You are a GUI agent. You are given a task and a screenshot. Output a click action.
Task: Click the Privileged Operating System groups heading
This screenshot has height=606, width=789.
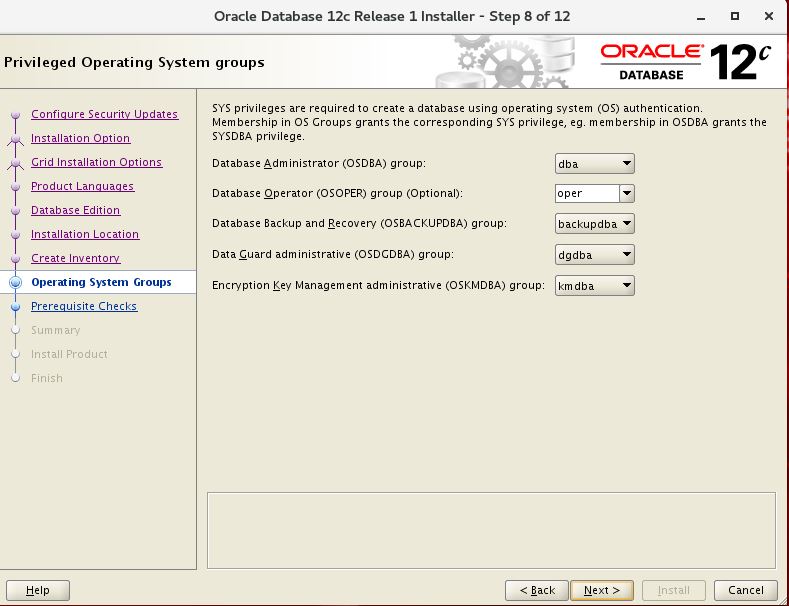tap(134, 62)
